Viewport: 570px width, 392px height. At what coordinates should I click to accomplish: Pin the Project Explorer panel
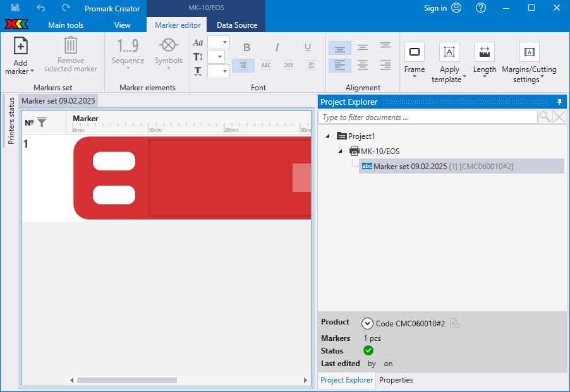pos(559,102)
